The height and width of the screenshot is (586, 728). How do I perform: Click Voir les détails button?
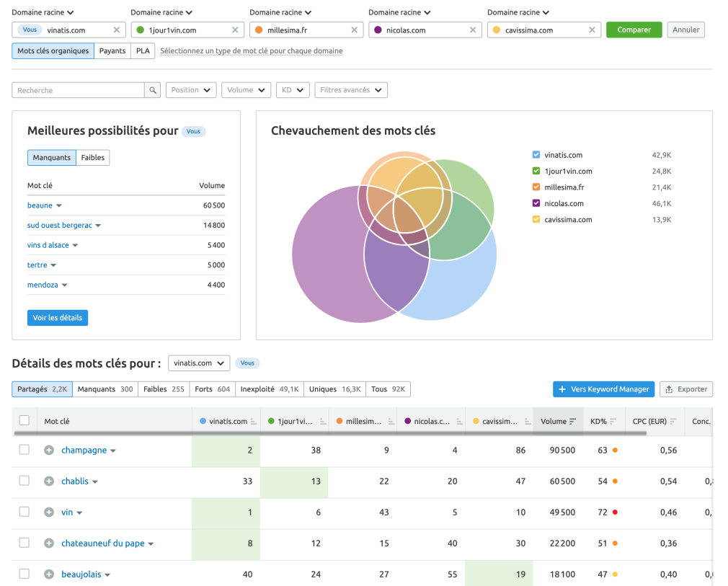[x=58, y=318]
